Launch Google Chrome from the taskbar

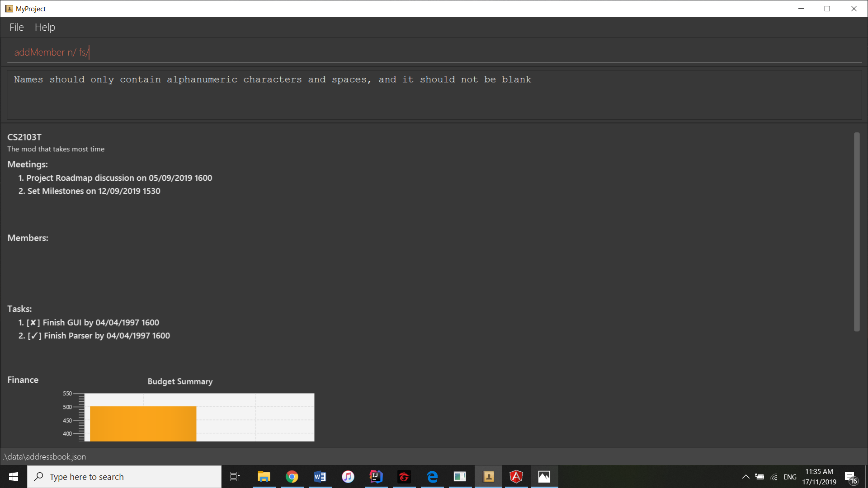[x=292, y=477]
